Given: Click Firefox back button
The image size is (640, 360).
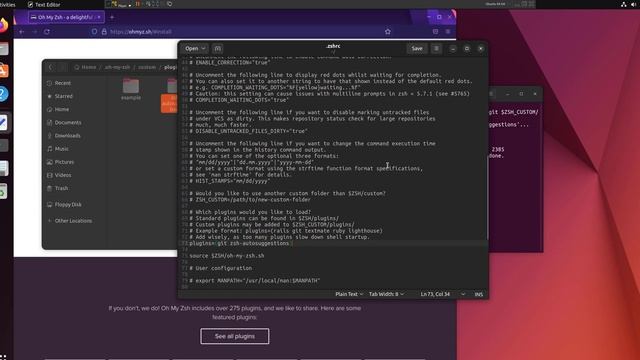Looking at the screenshot, I should pyautogui.click(x=22, y=31).
